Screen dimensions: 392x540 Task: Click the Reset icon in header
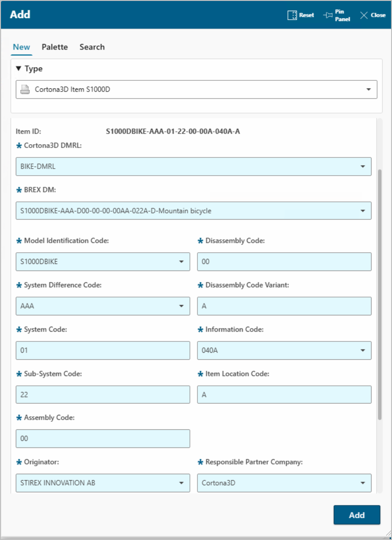click(x=292, y=15)
